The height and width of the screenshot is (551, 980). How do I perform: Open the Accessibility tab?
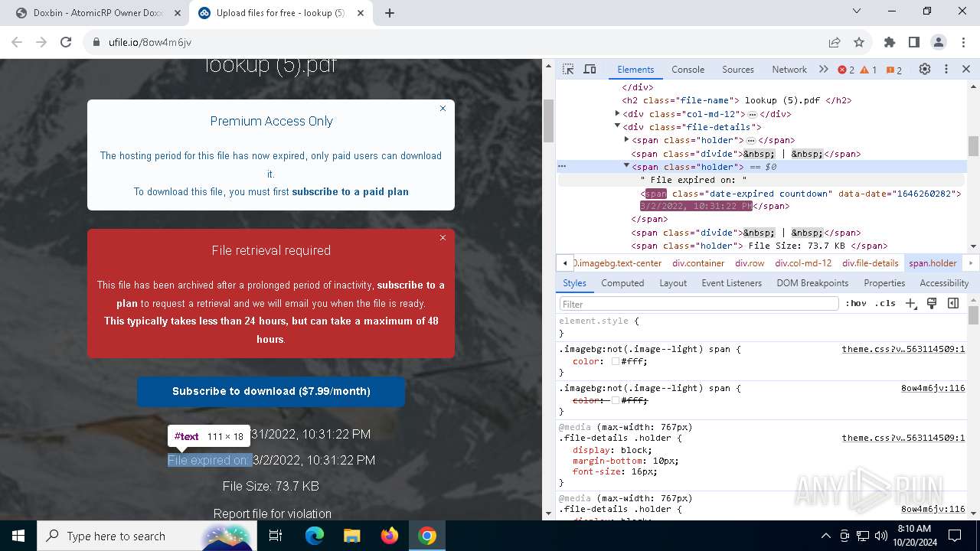[x=944, y=283]
